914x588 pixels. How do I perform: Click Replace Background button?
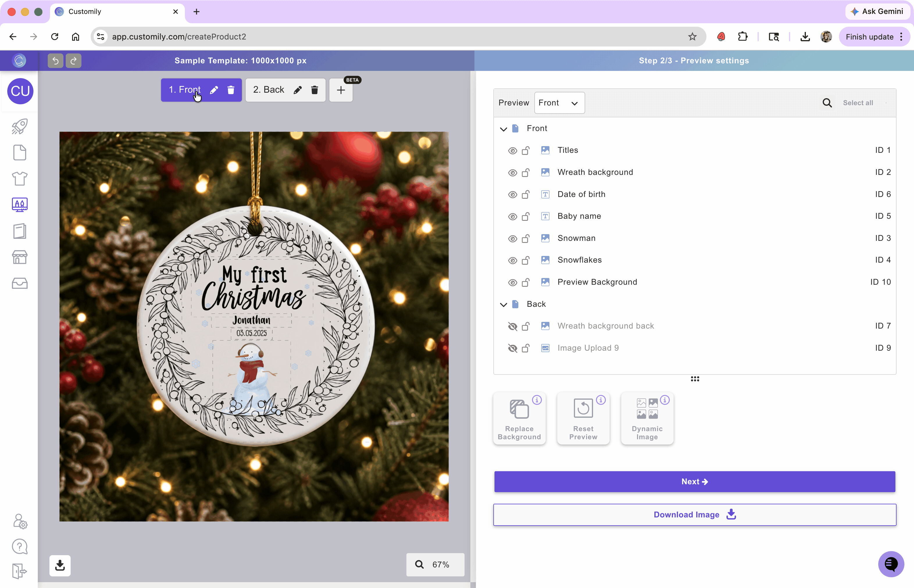[x=519, y=418]
